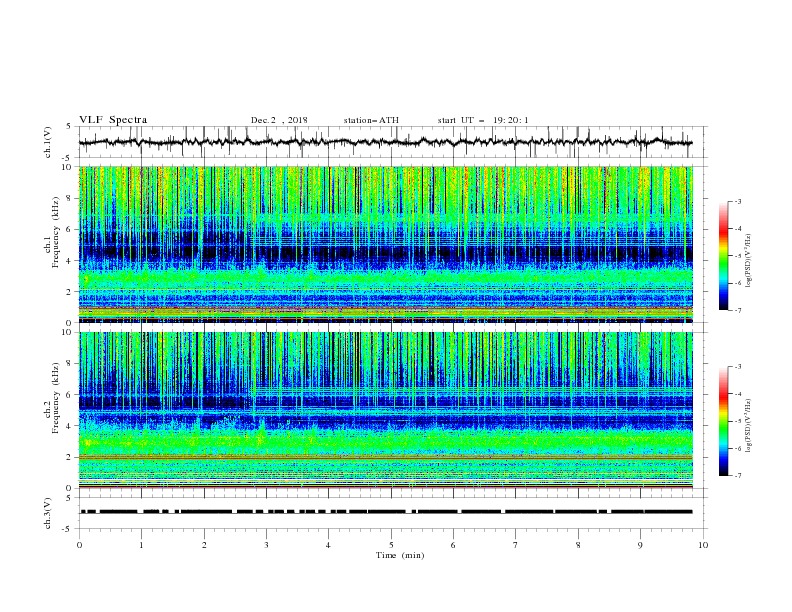Screen dimensions: 792x612
Task: Select the date text "Dec.2 , 2018"
Action: click(279, 120)
